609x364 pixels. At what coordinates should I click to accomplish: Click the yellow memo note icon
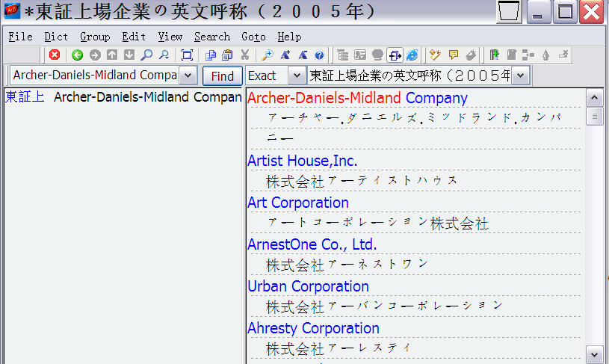453,55
